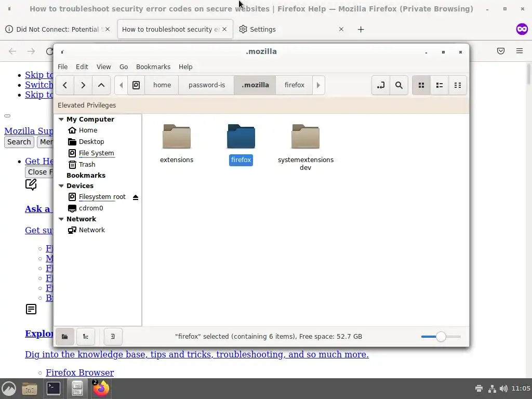Click Firefox page scrollbar
Screen dimensions: 532x399
pyautogui.click(x=528, y=74)
